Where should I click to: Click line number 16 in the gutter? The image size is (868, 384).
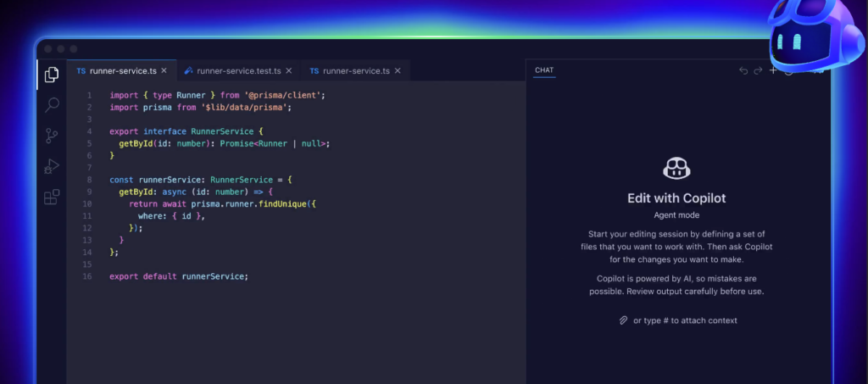[x=87, y=276]
